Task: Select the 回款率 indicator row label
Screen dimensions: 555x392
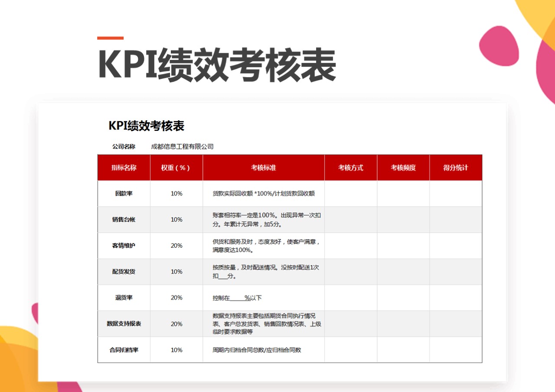Action: [124, 194]
